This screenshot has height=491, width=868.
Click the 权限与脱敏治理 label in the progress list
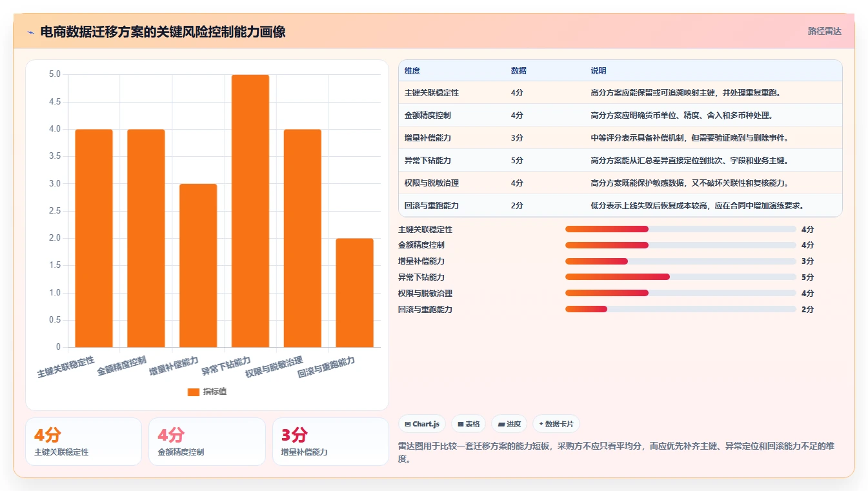[x=425, y=294]
